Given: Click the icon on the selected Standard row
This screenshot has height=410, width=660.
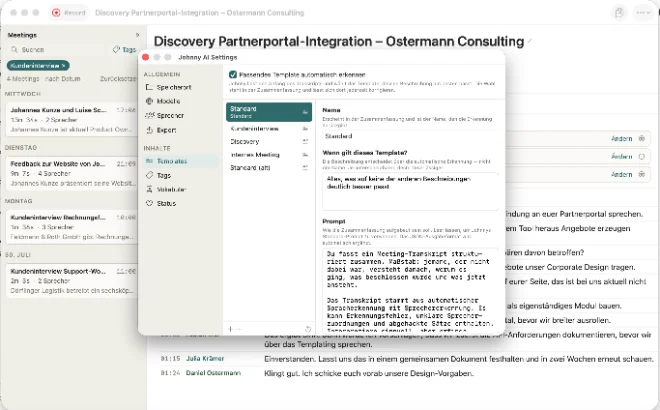Looking at the screenshot, I should [x=305, y=112].
